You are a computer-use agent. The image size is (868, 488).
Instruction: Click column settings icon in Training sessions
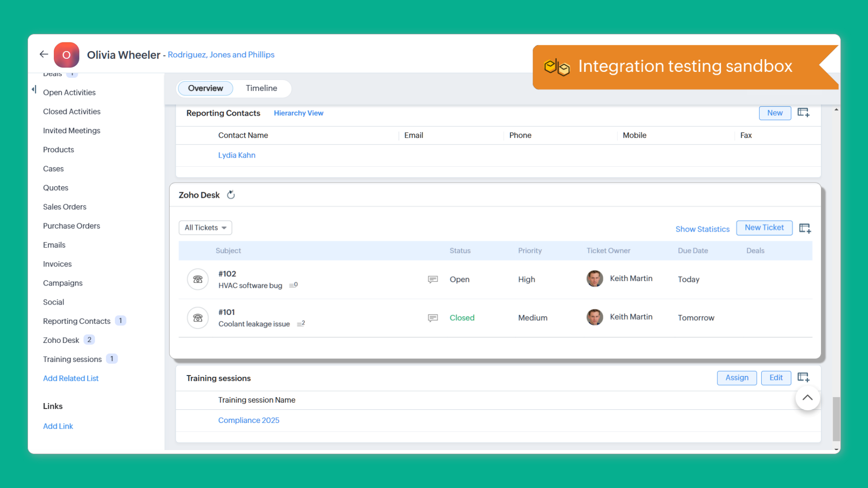click(x=803, y=377)
